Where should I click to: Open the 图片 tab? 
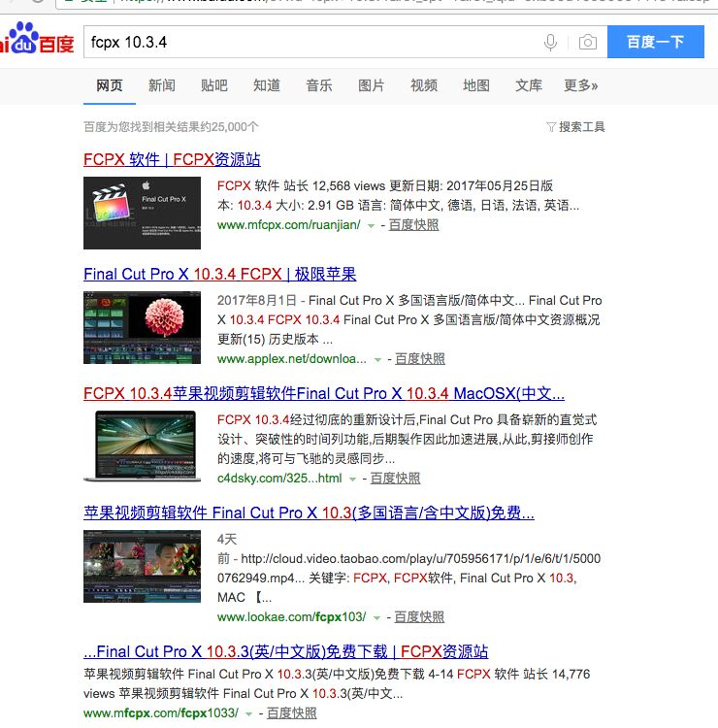(372, 85)
